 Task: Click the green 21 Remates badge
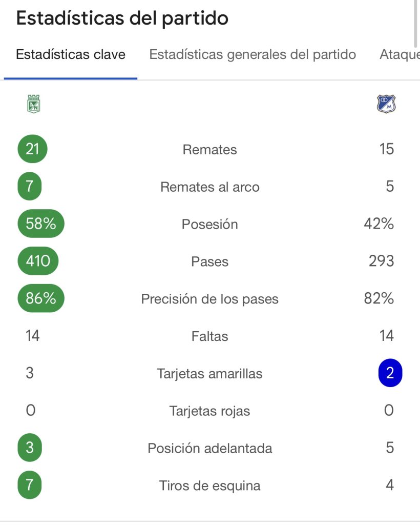[x=32, y=149]
